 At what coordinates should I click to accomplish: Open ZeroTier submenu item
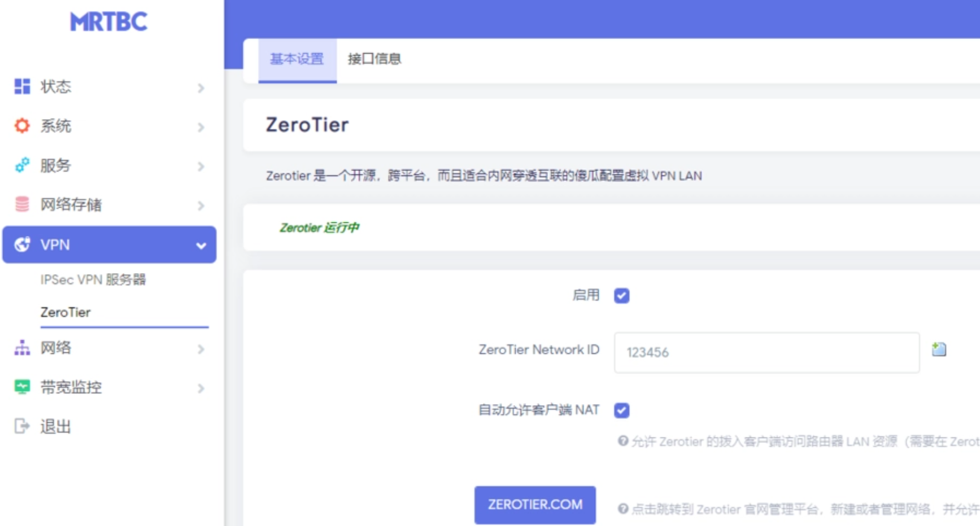point(66,312)
